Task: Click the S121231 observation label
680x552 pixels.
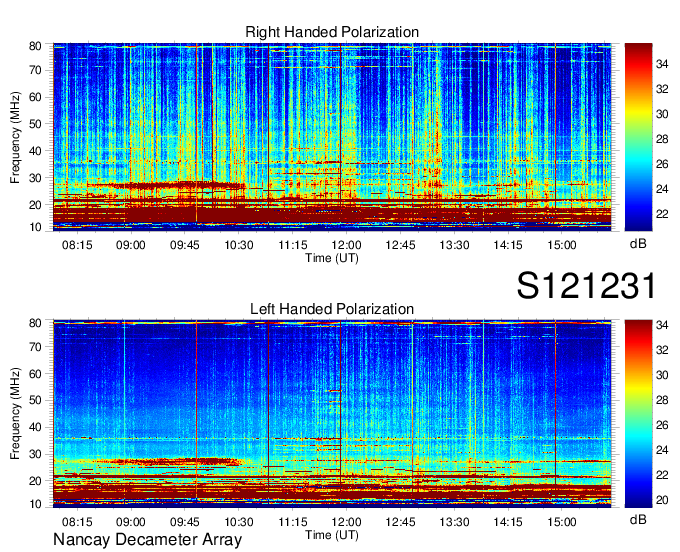Action: click(586, 285)
